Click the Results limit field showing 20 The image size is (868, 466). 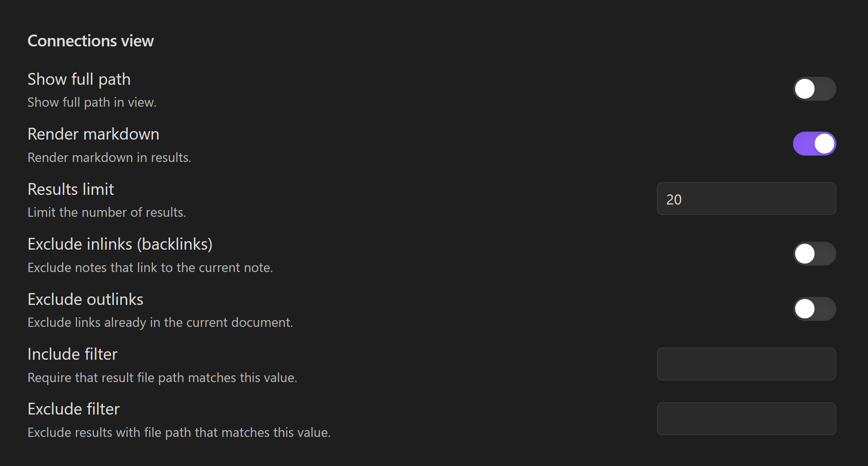746,199
